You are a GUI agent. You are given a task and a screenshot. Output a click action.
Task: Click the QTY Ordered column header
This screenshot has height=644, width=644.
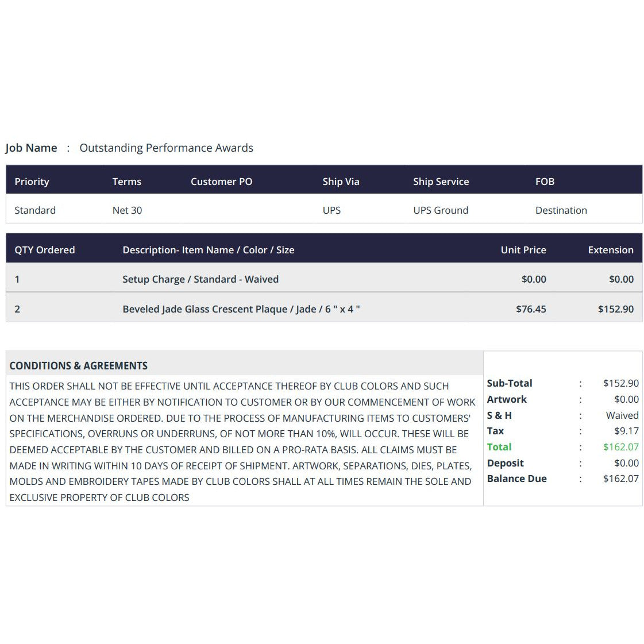pos(45,250)
